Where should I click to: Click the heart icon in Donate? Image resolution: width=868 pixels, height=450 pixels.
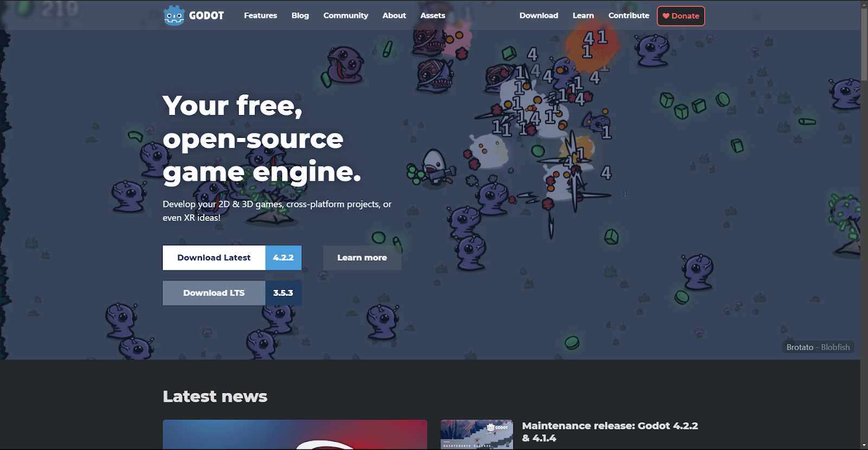pyautogui.click(x=666, y=16)
